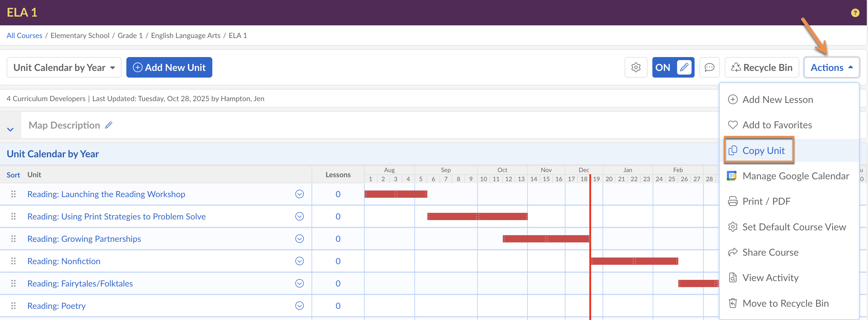This screenshot has height=320, width=868.
Task: Choose Manage Google Calendar menu option
Action: pyautogui.click(x=795, y=176)
